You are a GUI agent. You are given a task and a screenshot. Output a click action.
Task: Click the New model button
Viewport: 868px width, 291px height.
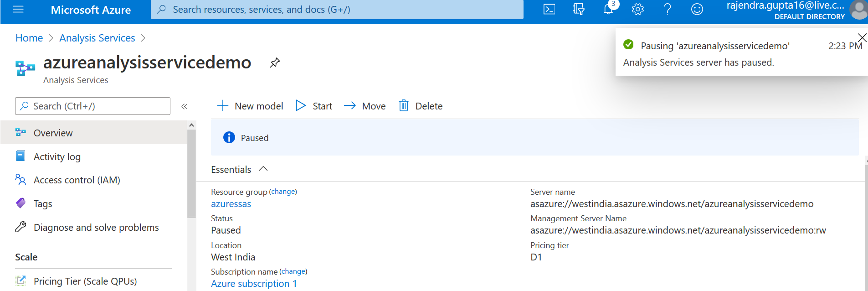pos(250,106)
